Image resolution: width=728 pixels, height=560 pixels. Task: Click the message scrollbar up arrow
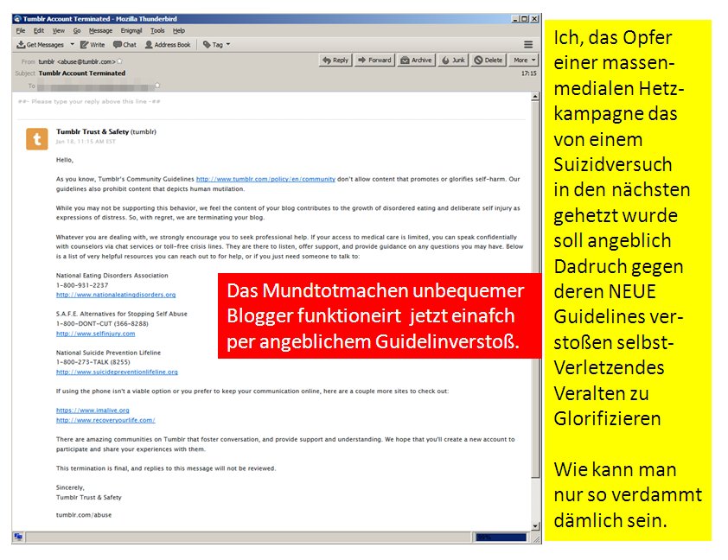click(x=535, y=97)
